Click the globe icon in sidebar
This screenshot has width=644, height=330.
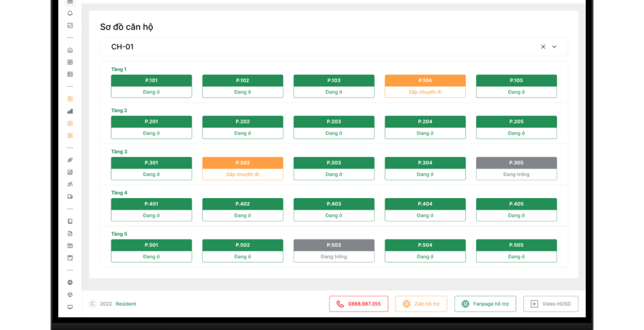70,282
